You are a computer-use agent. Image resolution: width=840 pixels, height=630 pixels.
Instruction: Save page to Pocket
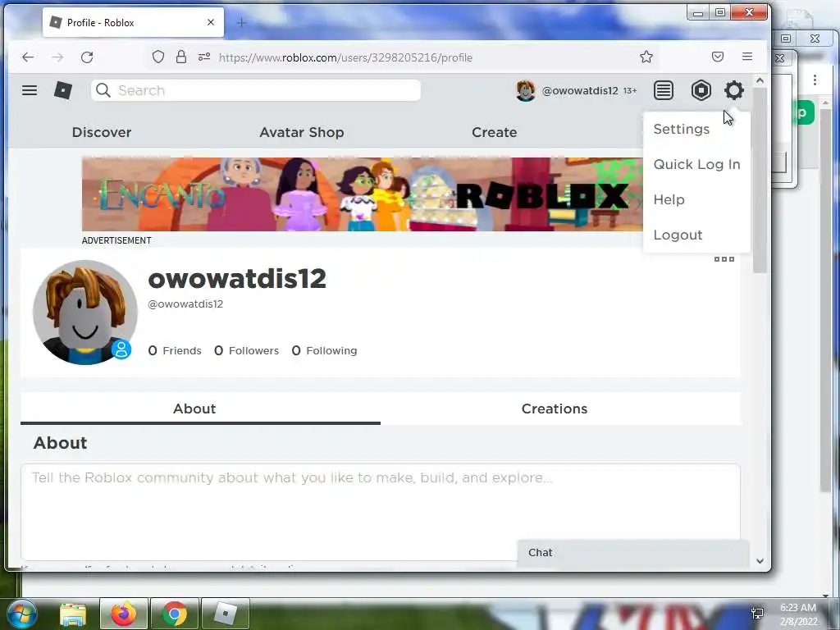(717, 57)
